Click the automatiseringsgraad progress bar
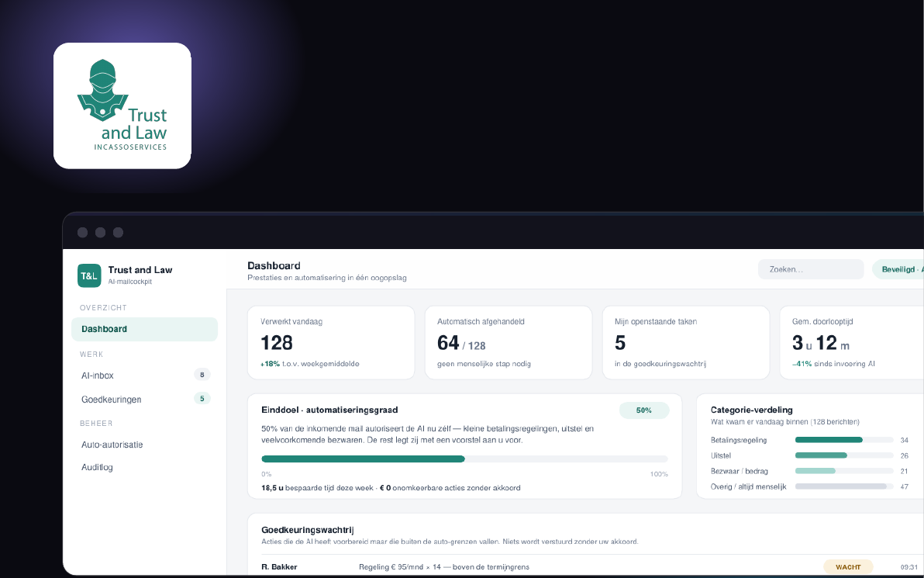 click(464, 459)
